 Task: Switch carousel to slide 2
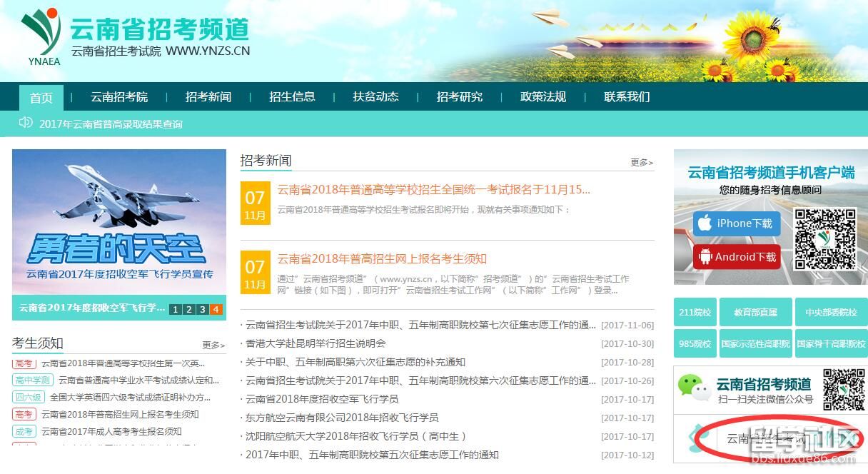click(x=188, y=309)
